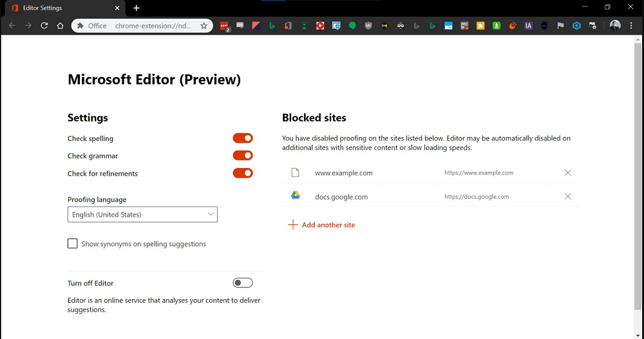Enable the Turn off Editor switch

pyautogui.click(x=243, y=283)
